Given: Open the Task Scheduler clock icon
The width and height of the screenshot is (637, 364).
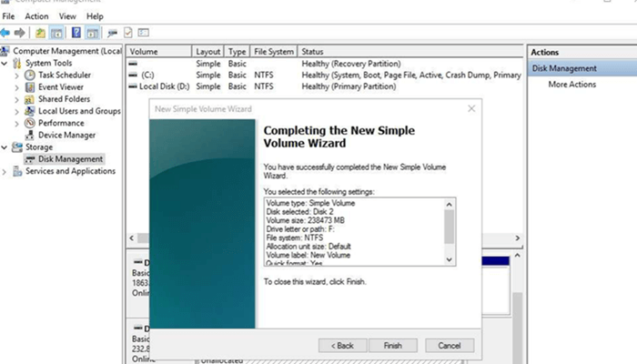Looking at the screenshot, I should [30, 76].
